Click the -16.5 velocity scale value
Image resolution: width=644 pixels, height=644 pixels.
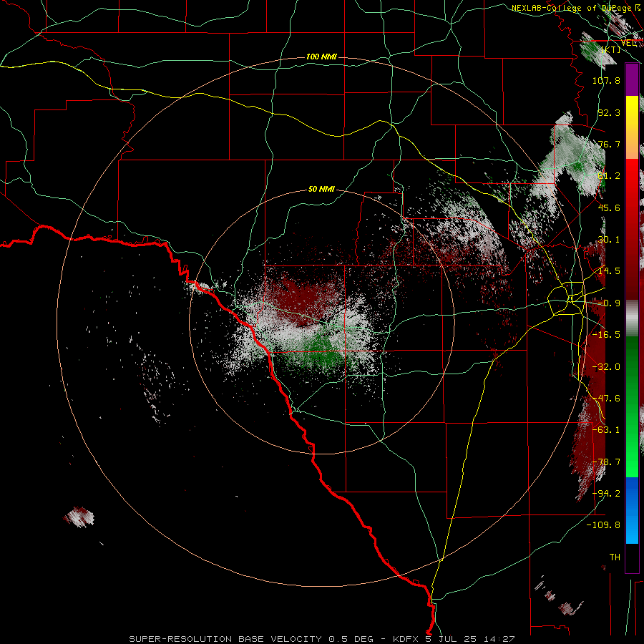click(x=606, y=335)
